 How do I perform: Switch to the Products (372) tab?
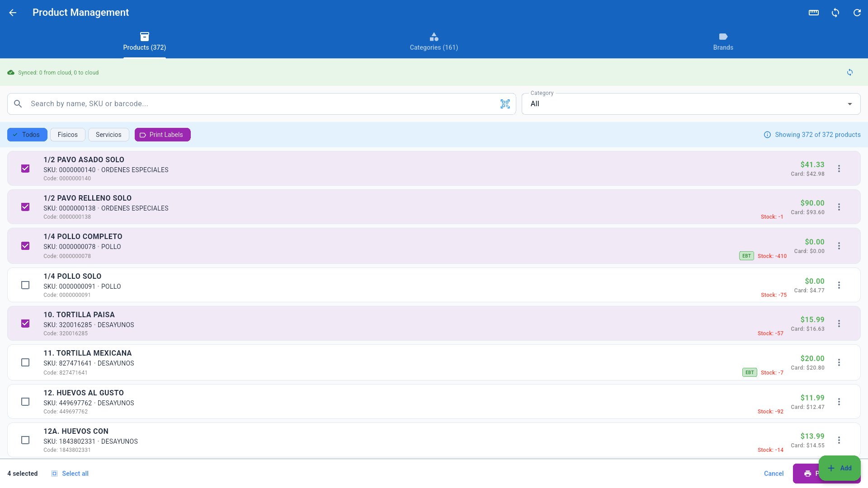(145, 42)
